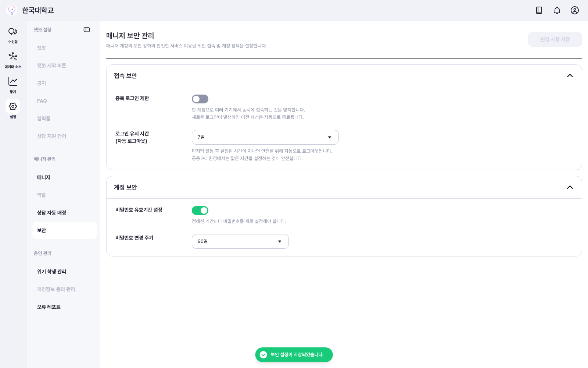This screenshot has width=588, height=368.
Task: Click the 변경 사항 저장 button
Action: 555,39
